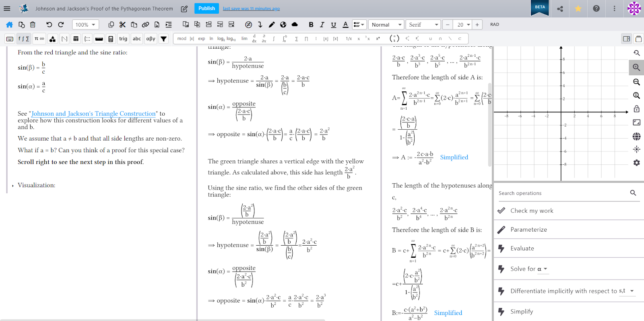Image resolution: width=644 pixels, height=321 pixels.
Task: Open graph settings gear icon
Action: (636, 163)
